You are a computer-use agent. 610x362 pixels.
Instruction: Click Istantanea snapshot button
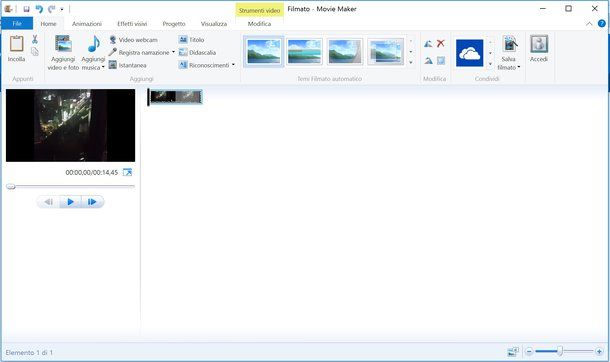click(x=128, y=65)
